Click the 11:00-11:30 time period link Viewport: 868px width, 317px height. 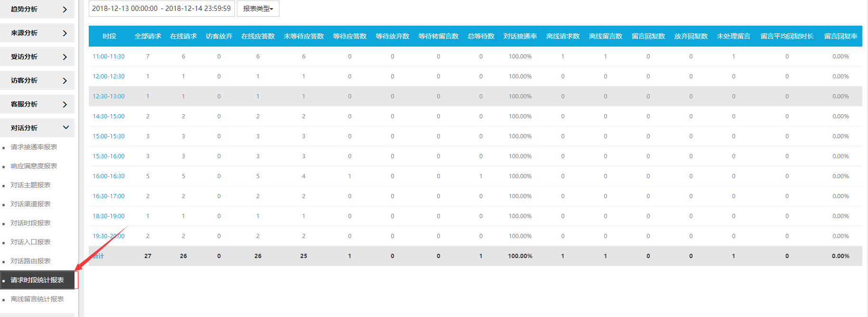108,57
